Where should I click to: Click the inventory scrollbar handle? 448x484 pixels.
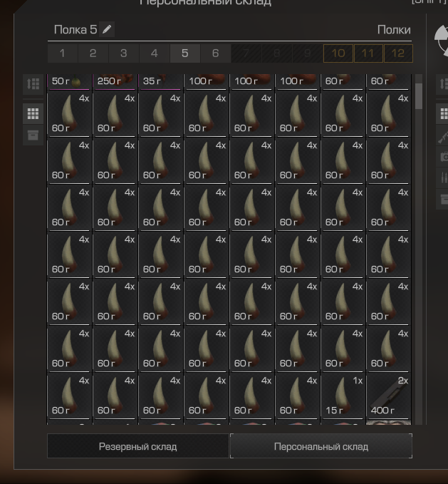[x=418, y=96]
